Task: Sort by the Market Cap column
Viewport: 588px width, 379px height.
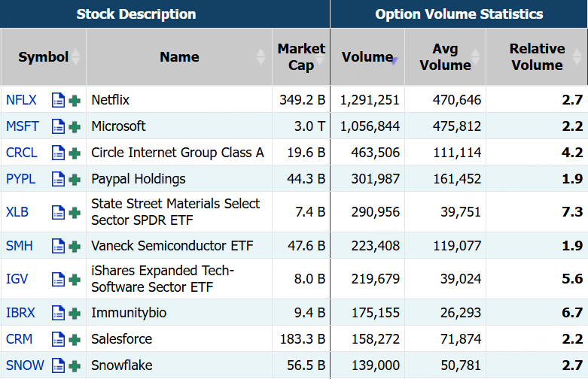Action: click(x=301, y=57)
